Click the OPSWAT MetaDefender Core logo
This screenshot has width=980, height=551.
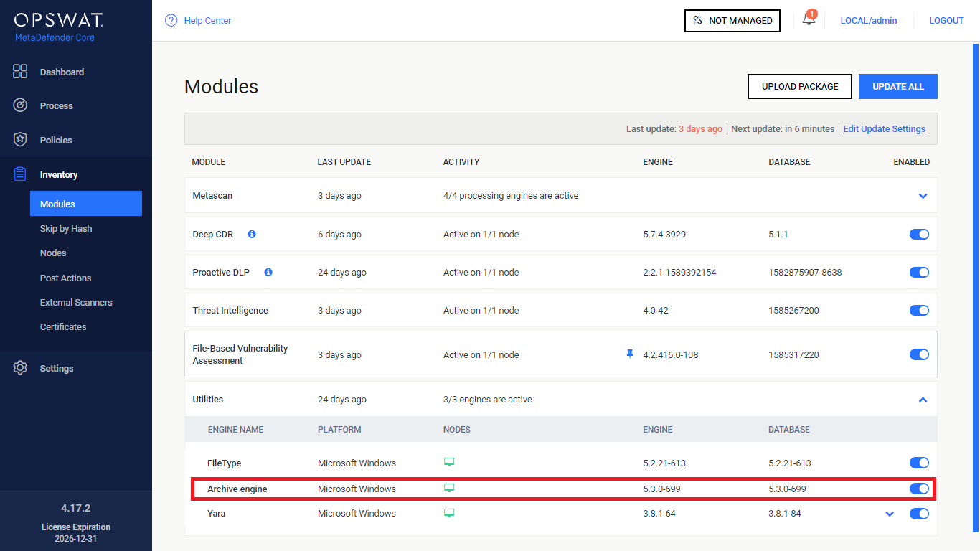(x=59, y=27)
